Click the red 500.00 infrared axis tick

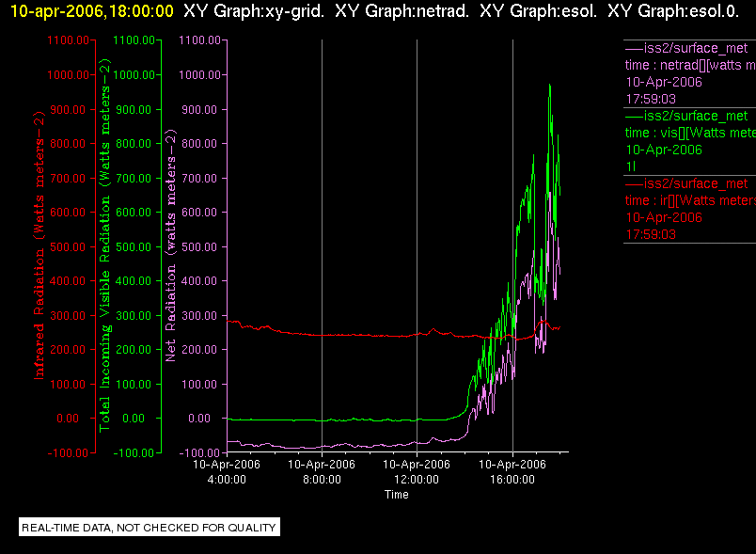point(68,246)
